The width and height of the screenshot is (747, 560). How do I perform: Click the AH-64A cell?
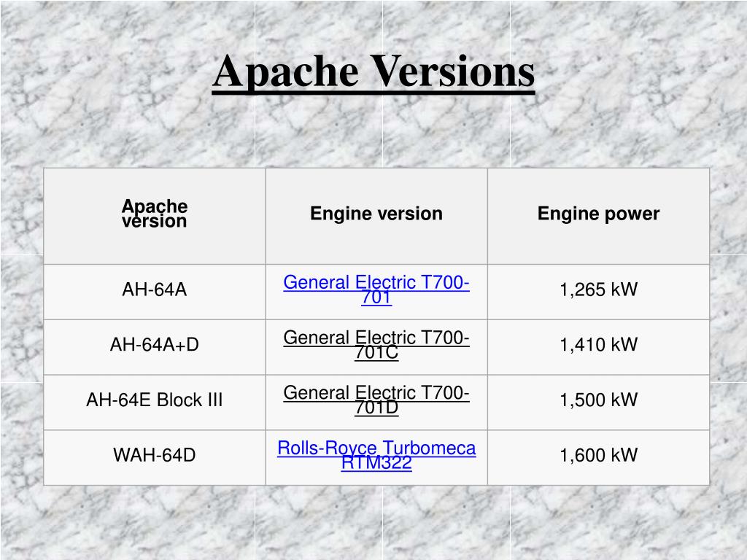(155, 292)
